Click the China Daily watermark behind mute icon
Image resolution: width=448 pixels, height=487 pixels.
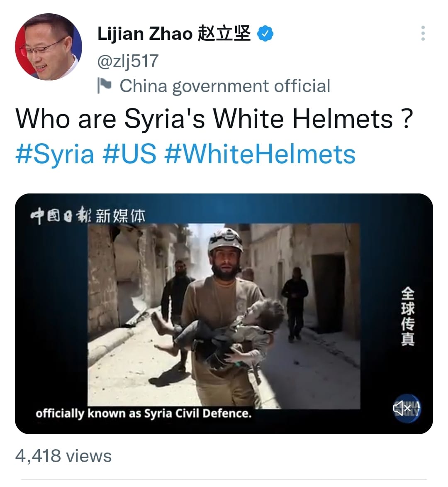pyautogui.click(x=407, y=408)
